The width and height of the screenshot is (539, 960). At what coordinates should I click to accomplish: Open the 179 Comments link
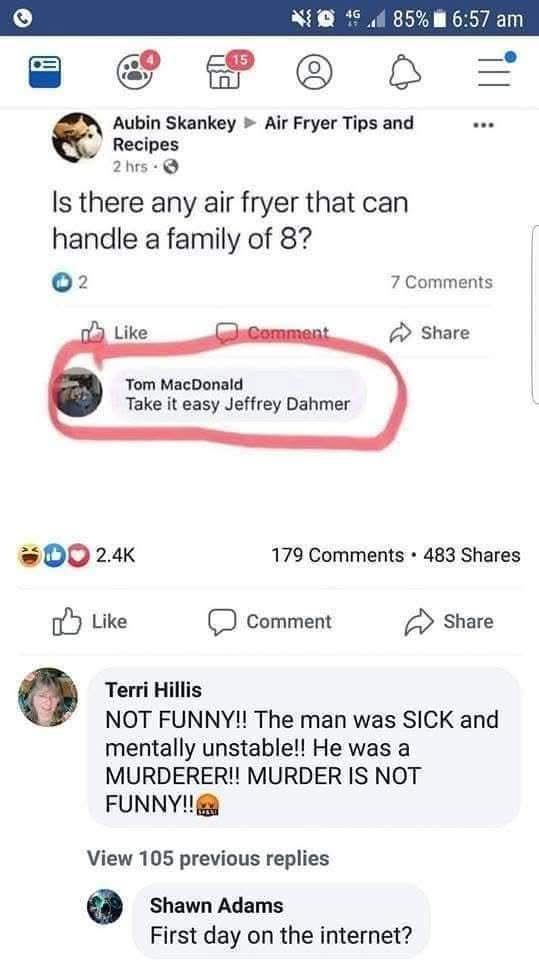pos(337,555)
